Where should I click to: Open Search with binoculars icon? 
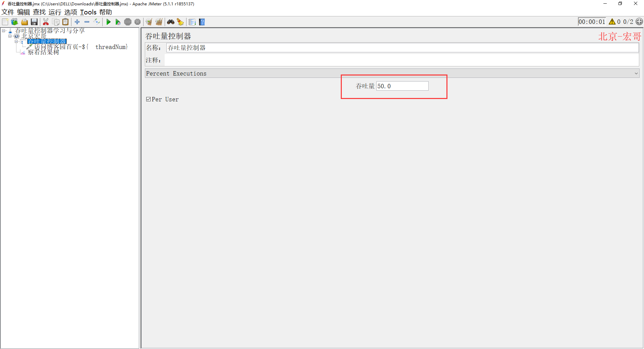[171, 22]
